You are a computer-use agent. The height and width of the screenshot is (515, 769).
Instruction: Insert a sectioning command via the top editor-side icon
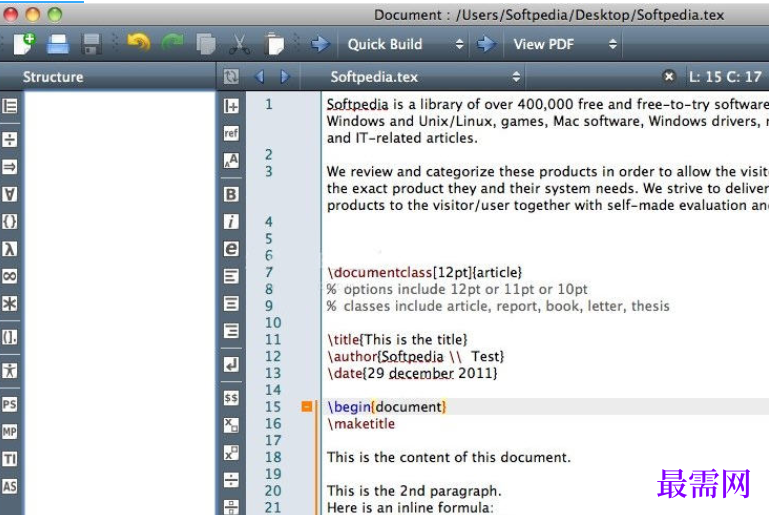coord(231,106)
